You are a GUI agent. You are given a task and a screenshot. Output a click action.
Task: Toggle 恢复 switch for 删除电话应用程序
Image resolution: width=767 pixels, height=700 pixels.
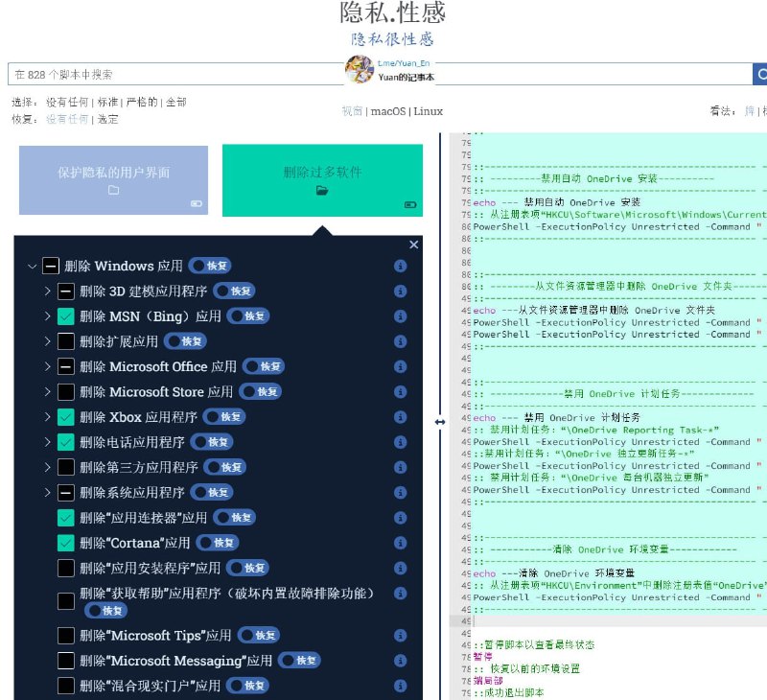tap(212, 442)
